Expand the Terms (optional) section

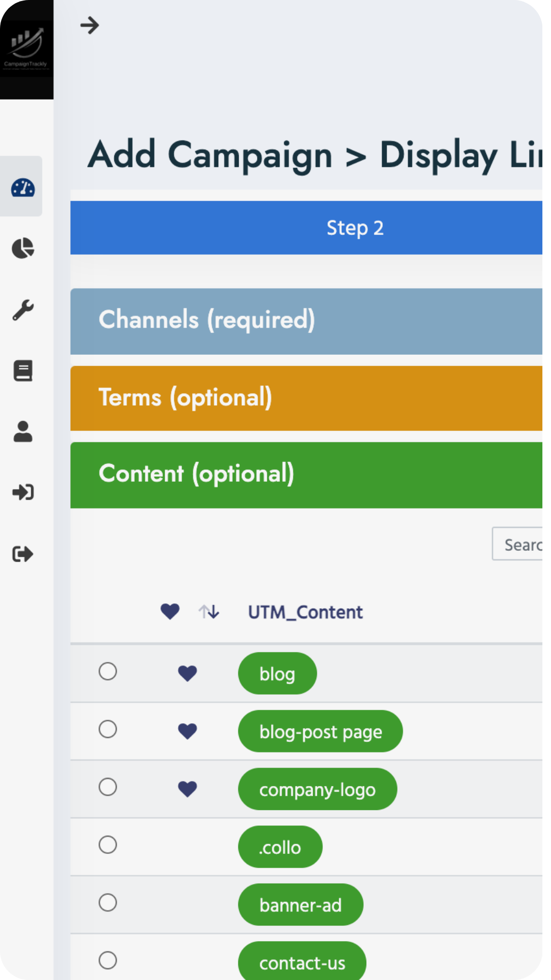(306, 398)
